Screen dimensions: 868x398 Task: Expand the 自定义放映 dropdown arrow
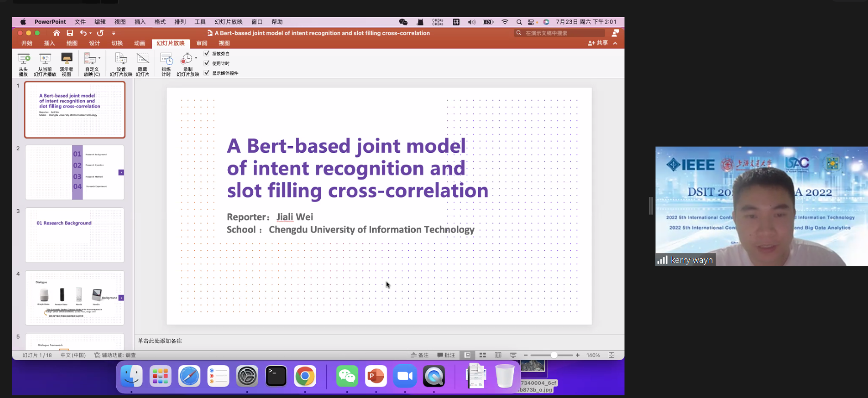point(100,58)
